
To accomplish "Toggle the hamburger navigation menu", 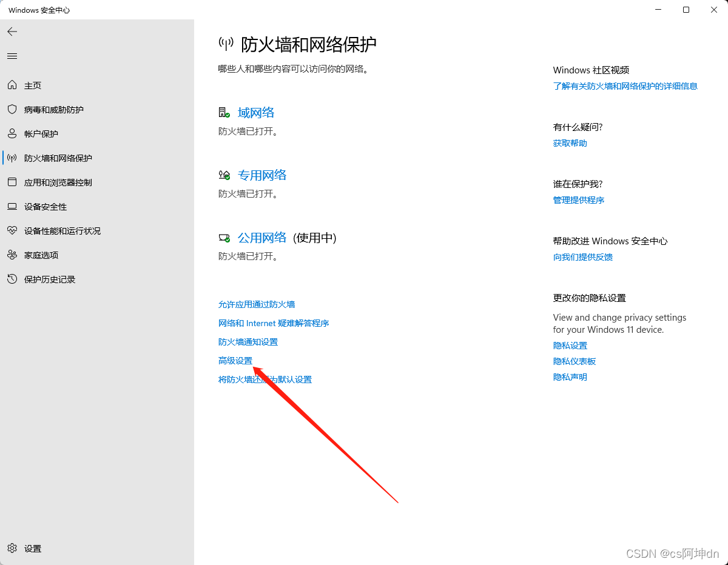I will 12,56.
